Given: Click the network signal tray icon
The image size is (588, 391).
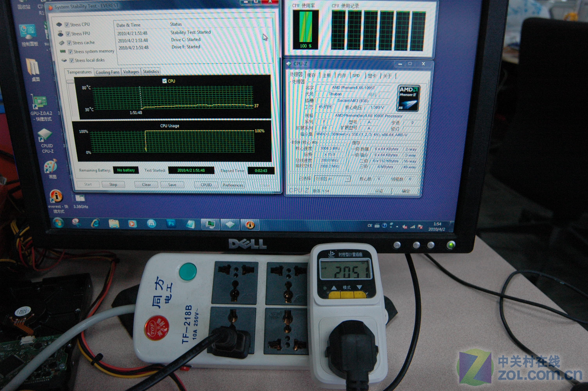Looking at the screenshot, I should (412, 227).
